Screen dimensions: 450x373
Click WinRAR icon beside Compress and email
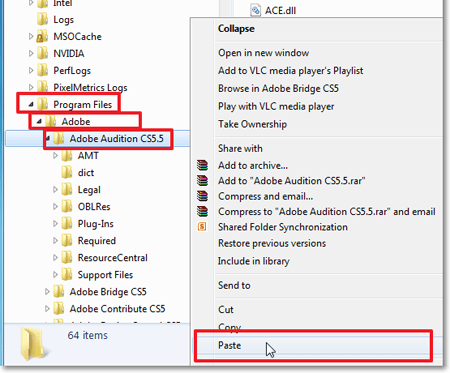pos(202,196)
